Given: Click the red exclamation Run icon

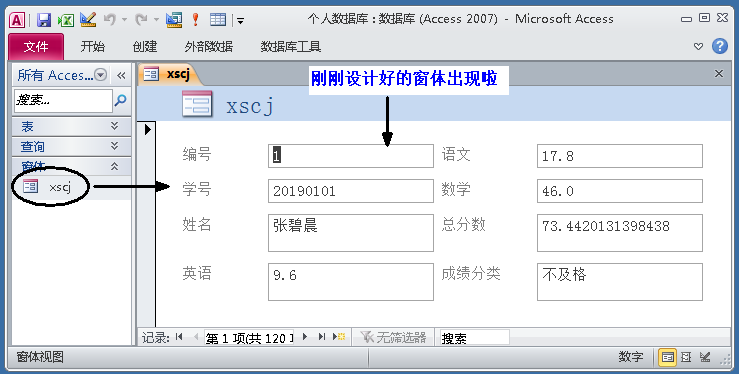Looking at the screenshot, I should 196,19.
